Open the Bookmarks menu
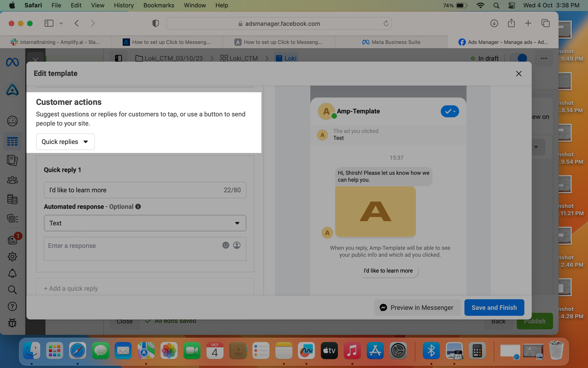Image resolution: width=588 pixels, height=368 pixels. 159,5
